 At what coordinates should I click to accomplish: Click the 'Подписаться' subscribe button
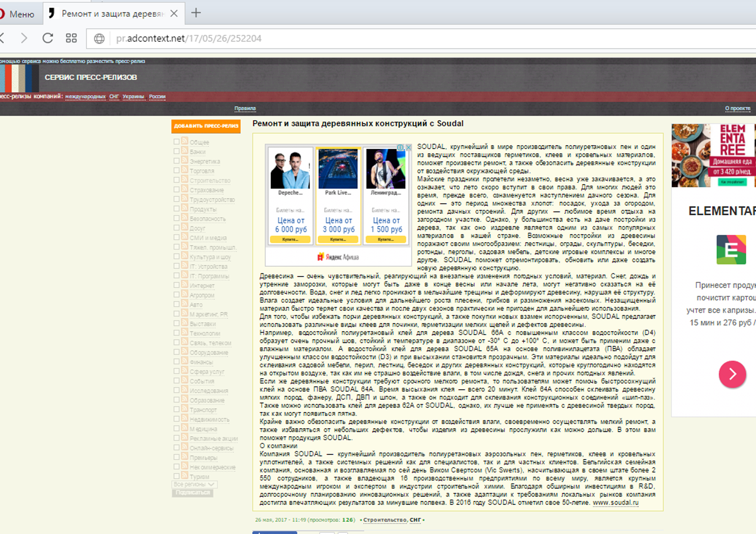(x=193, y=492)
